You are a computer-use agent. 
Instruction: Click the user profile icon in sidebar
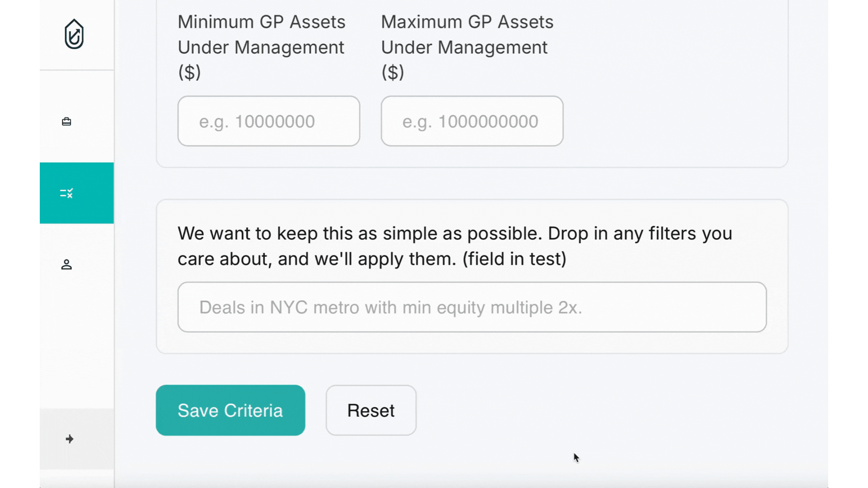[x=66, y=265]
